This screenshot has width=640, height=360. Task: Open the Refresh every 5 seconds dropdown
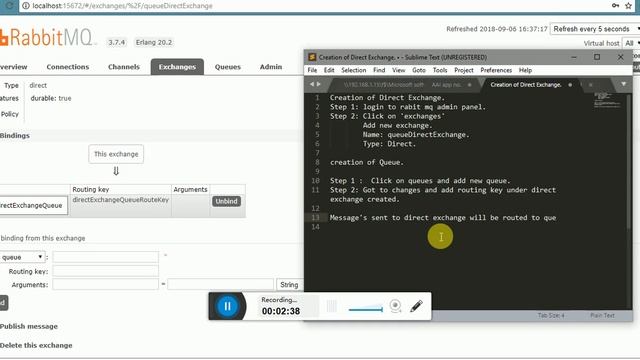tap(595, 29)
